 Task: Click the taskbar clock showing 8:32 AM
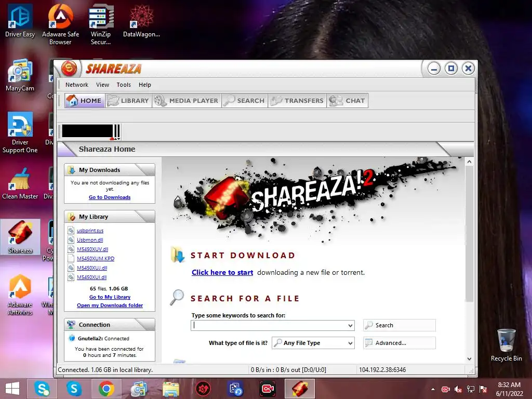pos(509,389)
